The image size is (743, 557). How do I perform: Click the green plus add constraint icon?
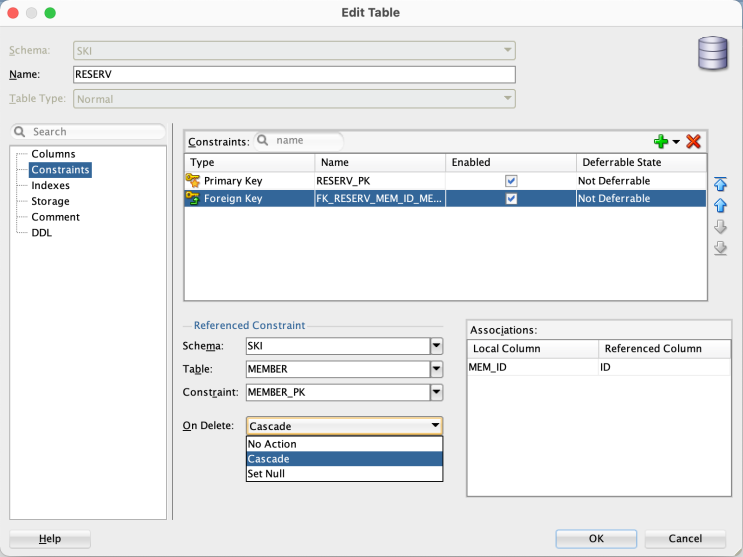(x=660, y=142)
